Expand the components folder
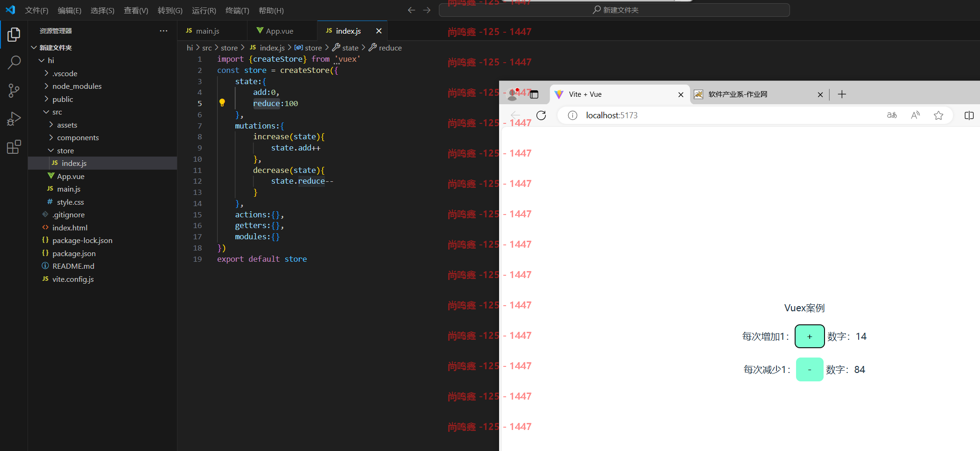This screenshot has width=980, height=451. click(51, 137)
